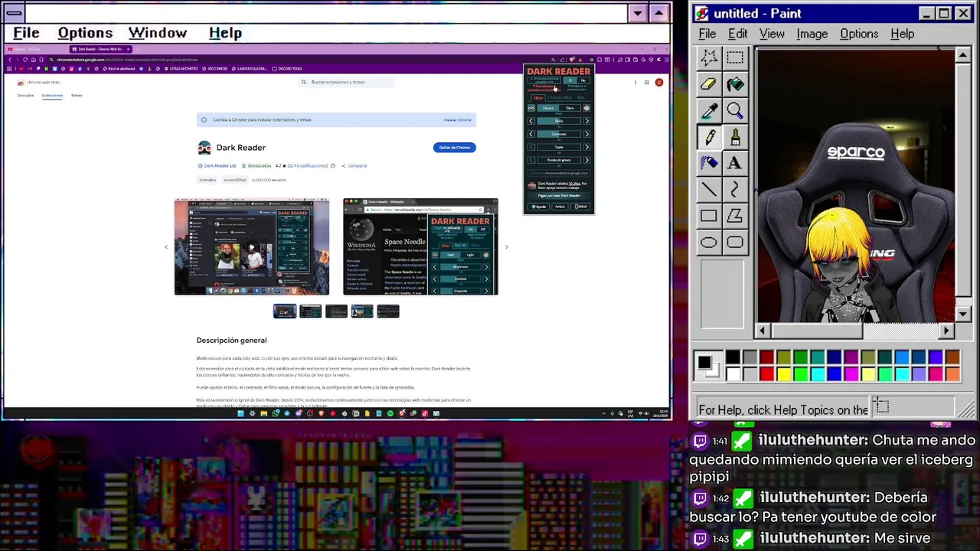Image resolution: width=980 pixels, height=551 pixels.
Task: Open the Window menu in the left window
Action: point(158,33)
